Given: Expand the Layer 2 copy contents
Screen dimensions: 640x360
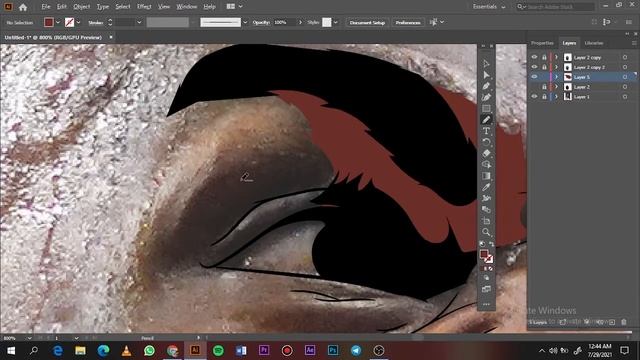Looking at the screenshot, I should [556, 57].
